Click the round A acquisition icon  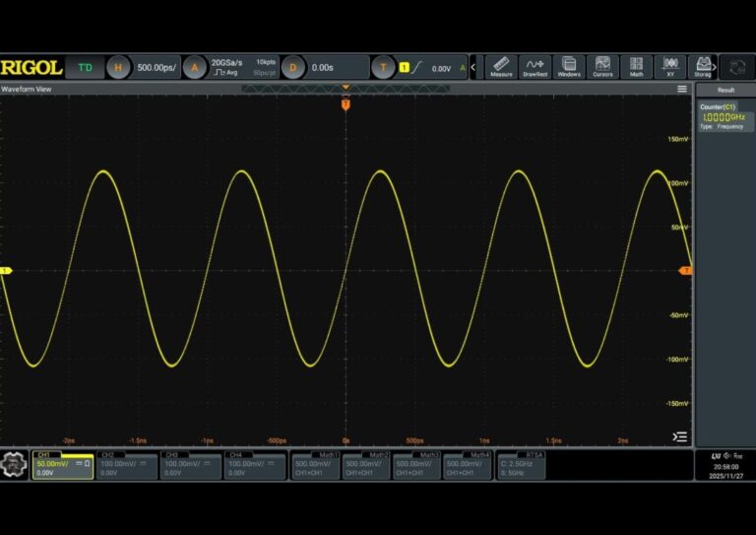(x=194, y=68)
